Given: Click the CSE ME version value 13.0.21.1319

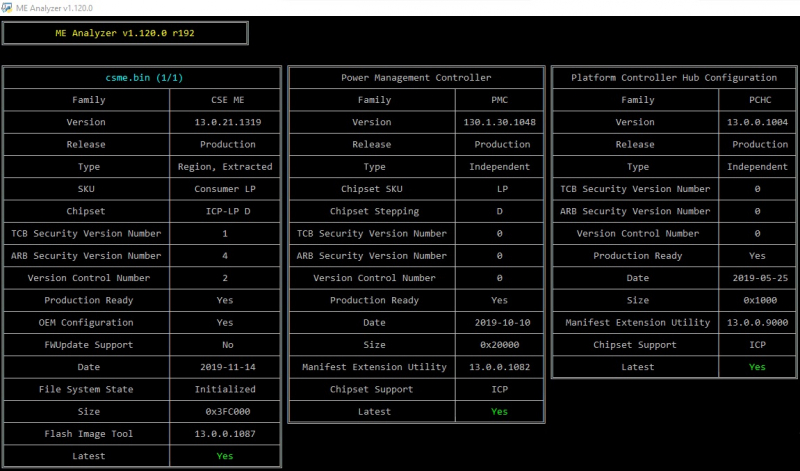Looking at the screenshot, I should [228, 122].
